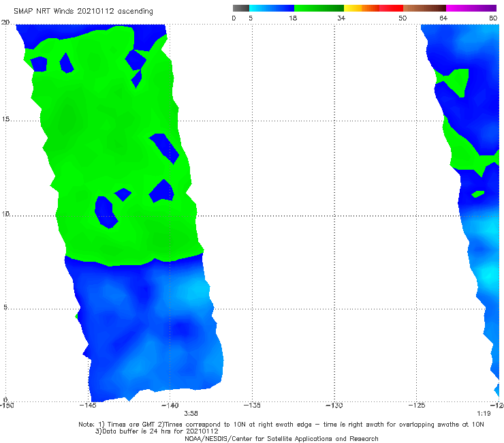Click the gray segment of the color bar
Screen dimensions: 504x443
[241, 8]
